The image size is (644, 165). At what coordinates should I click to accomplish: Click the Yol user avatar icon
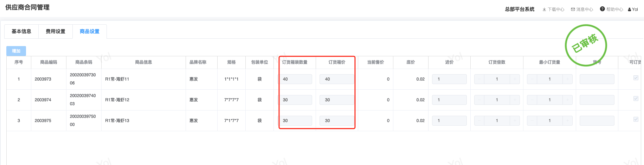coord(630,9)
